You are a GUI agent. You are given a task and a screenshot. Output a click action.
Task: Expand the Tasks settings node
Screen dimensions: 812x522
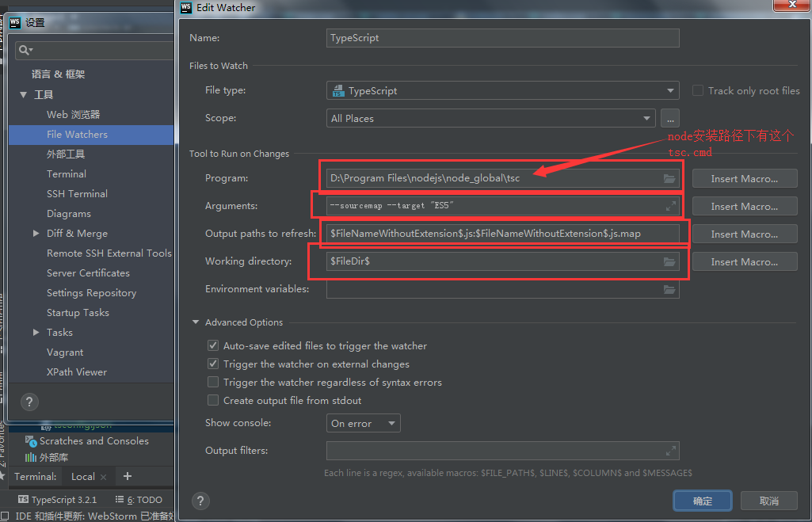pyautogui.click(x=36, y=333)
